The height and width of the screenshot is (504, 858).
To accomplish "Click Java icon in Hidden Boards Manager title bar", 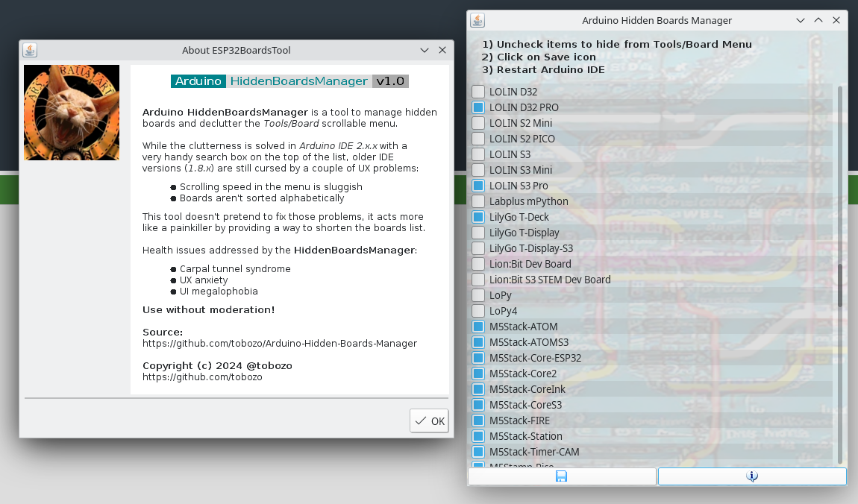I will pos(477,20).
